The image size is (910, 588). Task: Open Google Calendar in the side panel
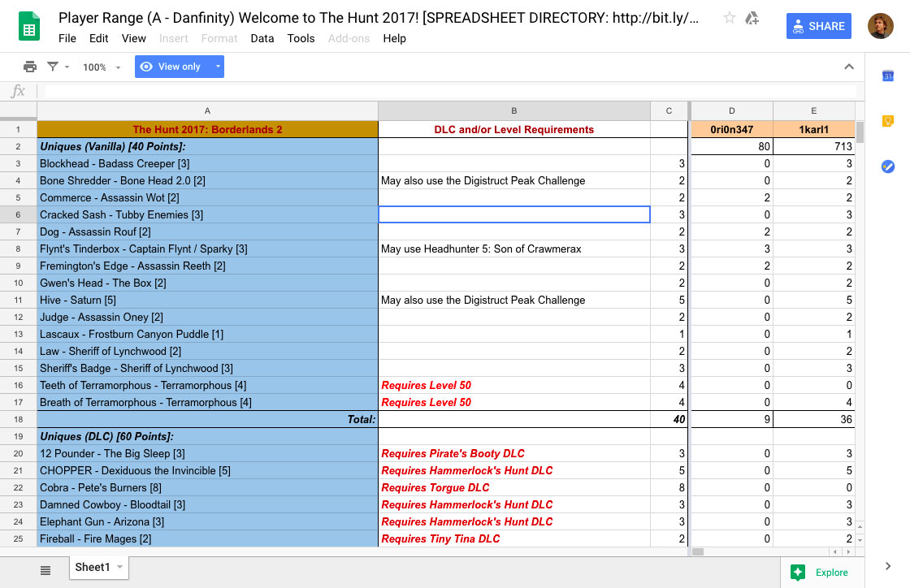point(888,75)
